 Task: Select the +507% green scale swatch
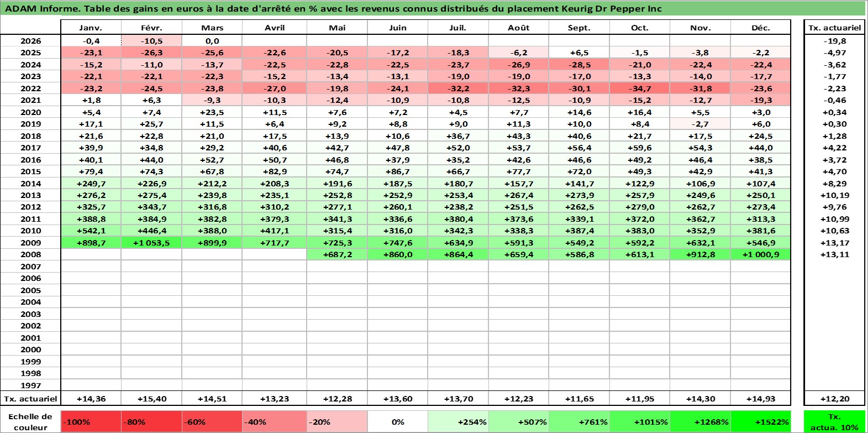tap(519, 421)
